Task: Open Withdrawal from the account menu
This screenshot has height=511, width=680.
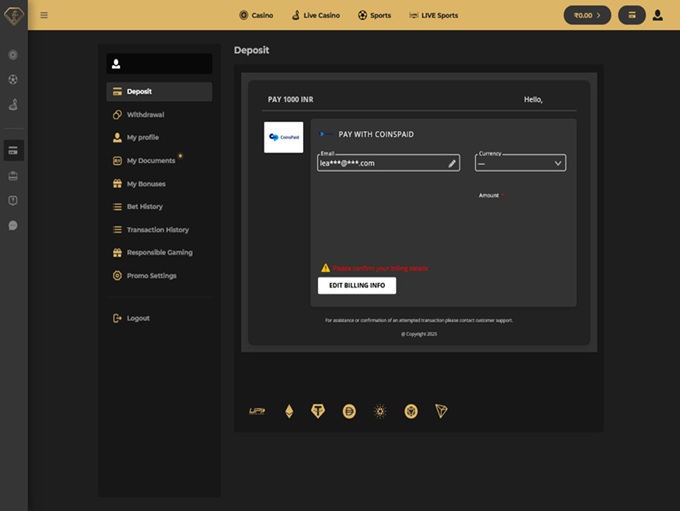Action: 145,115
